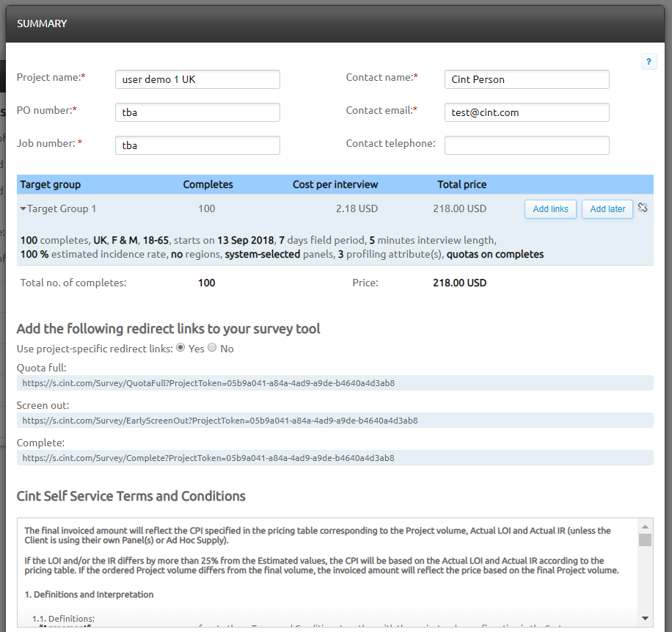Screen dimensions: 672x632
Task: Click the Add later button
Action: click(607, 209)
